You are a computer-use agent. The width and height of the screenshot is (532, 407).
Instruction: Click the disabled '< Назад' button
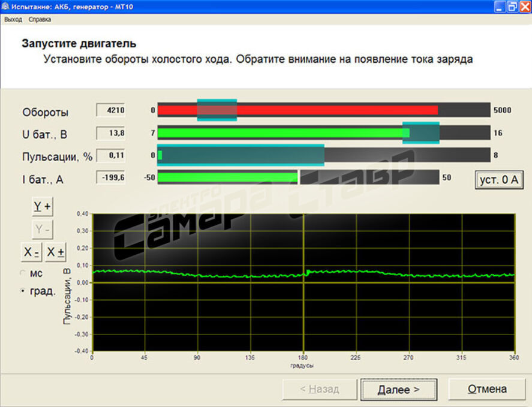pos(318,389)
